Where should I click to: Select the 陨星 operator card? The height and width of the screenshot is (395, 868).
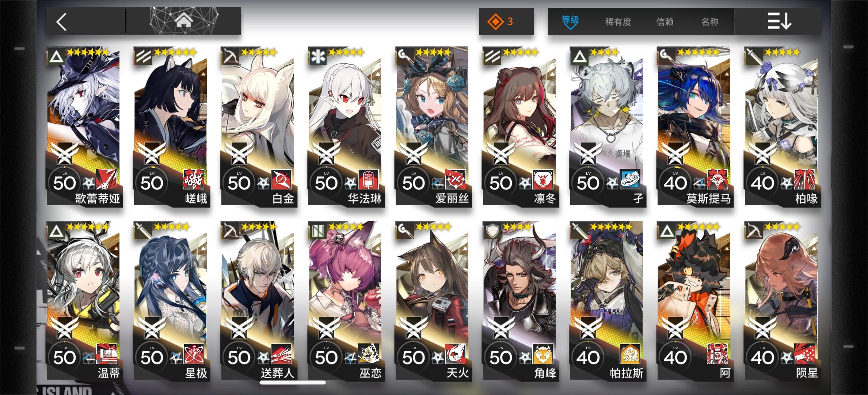coord(782,301)
